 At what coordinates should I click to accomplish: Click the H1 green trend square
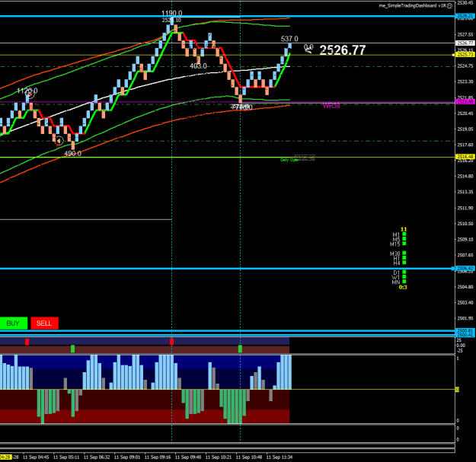click(x=404, y=258)
